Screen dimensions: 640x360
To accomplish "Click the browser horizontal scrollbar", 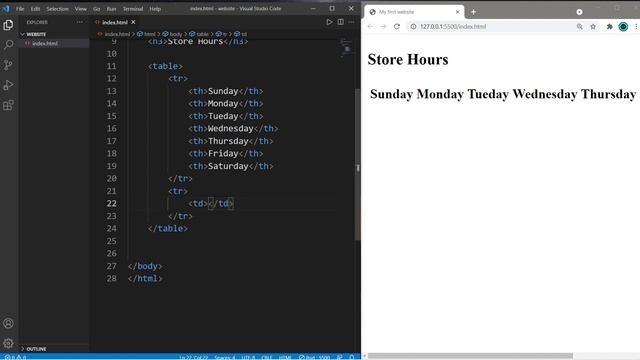I will (x=471, y=356).
